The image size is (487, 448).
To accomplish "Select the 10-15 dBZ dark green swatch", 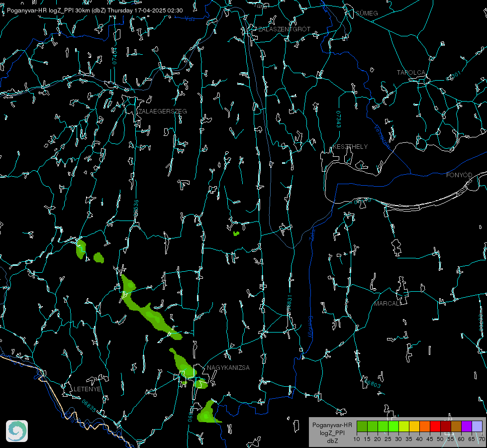I will tap(362, 426).
